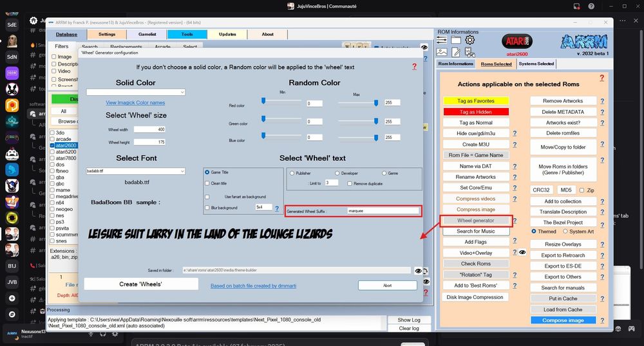Viewport: 644px width, 346px height.
Task: Click help icon next to Translate Description
Action: [x=602, y=212]
